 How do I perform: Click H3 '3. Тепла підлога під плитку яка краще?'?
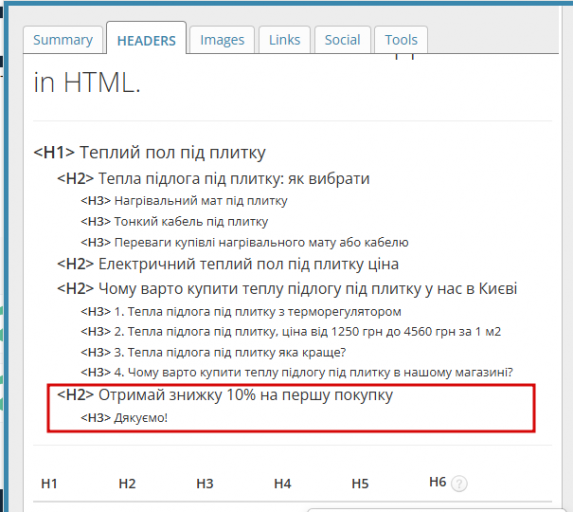[213, 352]
